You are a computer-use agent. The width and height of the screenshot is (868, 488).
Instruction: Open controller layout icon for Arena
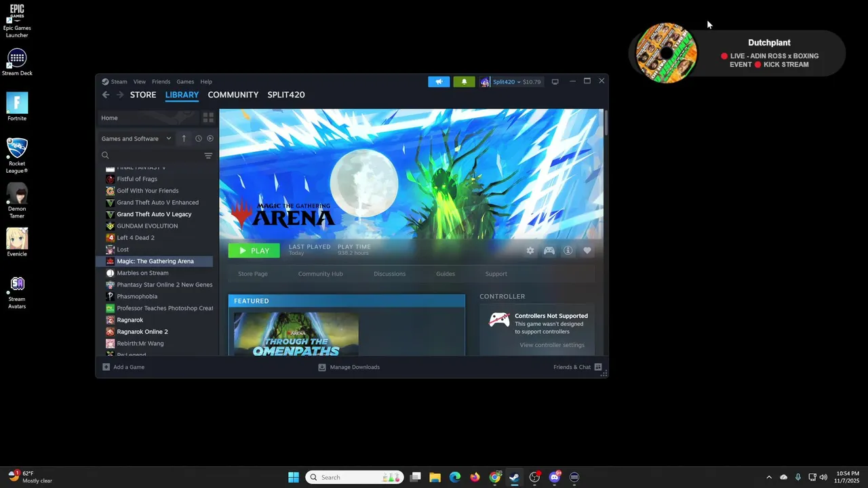pos(549,251)
